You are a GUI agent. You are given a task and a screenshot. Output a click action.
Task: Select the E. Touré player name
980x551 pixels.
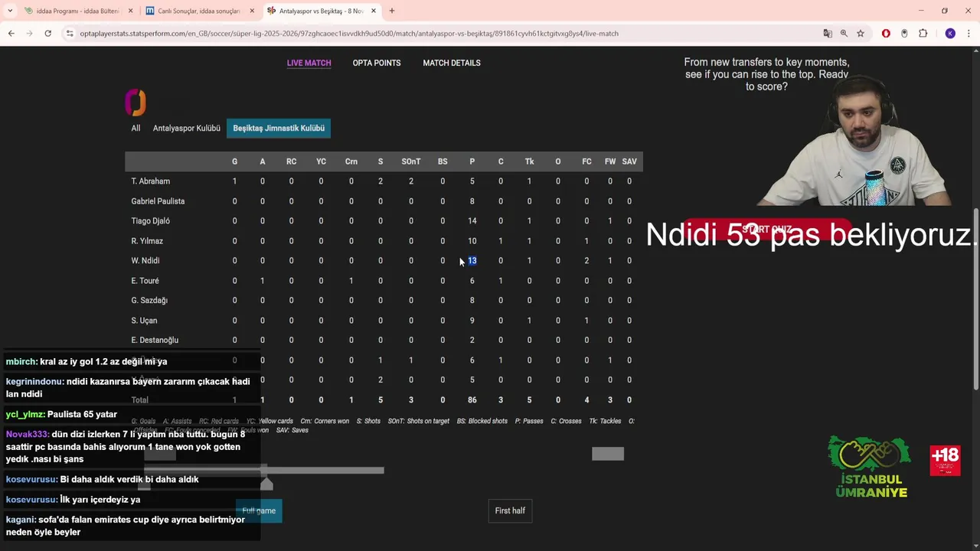pyautogui.click(x=145, y=281)
